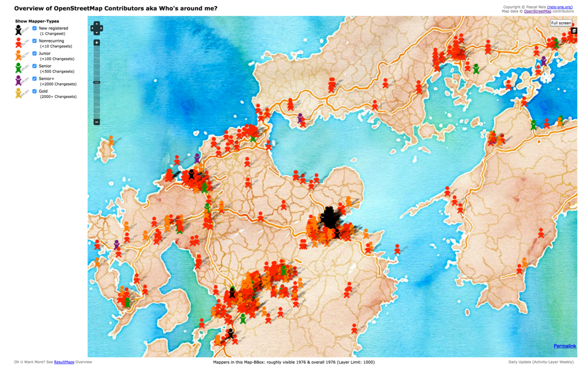Toggle the Nonrecurring mappers checkbox
The height and width of the screenshot is (368, 588).
pos(34,41)
